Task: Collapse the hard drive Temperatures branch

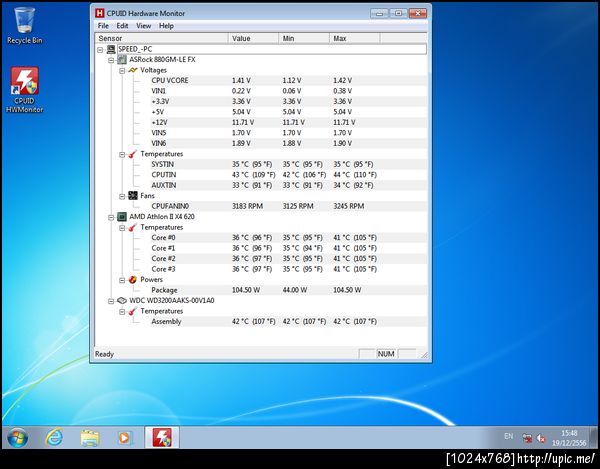Action: pyautogui.click(x=122, y=312)
